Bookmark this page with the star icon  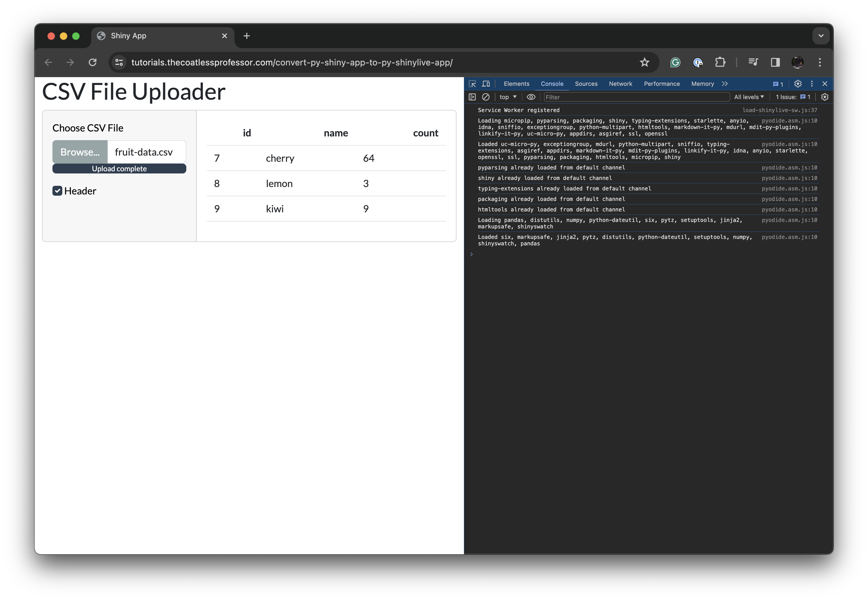tap(644, 62)
